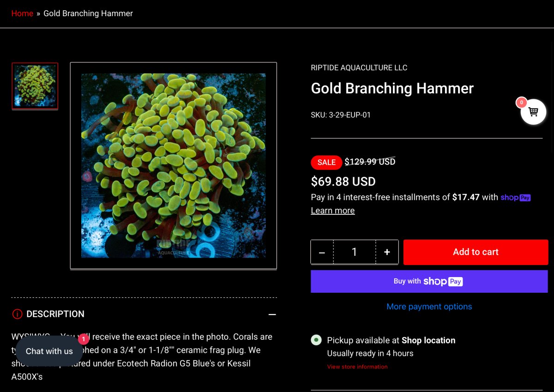
Task: Click the chat notification badge showing 1
Action: tap(84, 338)
